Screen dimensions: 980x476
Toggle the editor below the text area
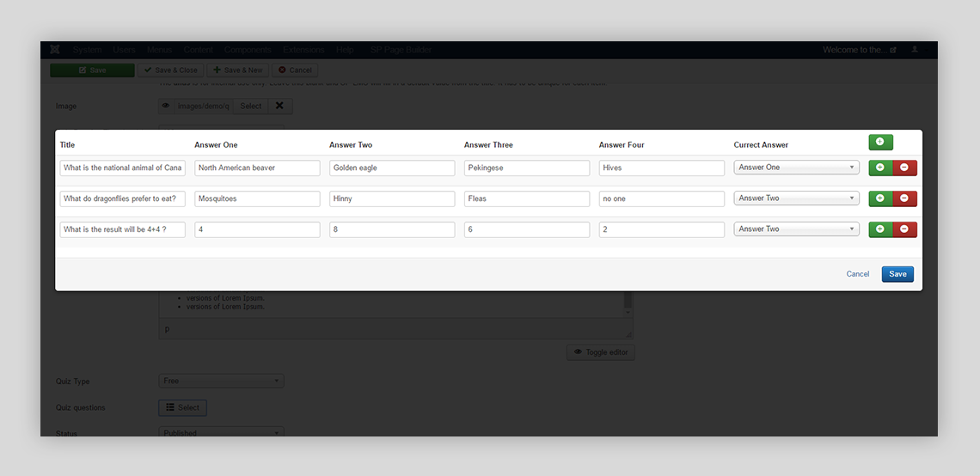pyautogui.click(x=600, y=352)
